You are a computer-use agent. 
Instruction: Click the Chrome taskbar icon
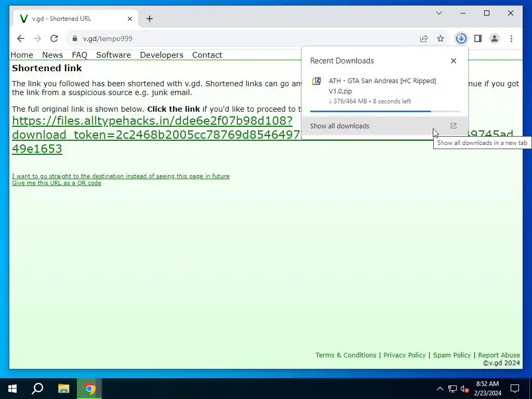(x=89, y=389)
